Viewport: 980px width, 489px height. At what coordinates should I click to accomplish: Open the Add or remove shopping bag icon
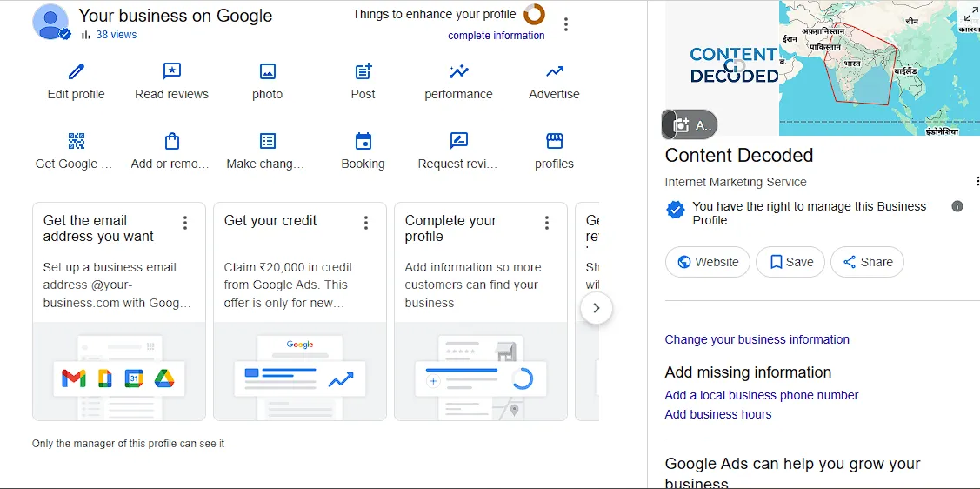(172, 141)
